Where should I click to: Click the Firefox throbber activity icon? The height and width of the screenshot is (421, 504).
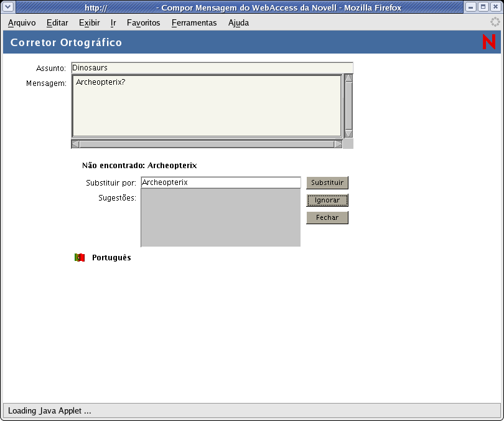495,22
